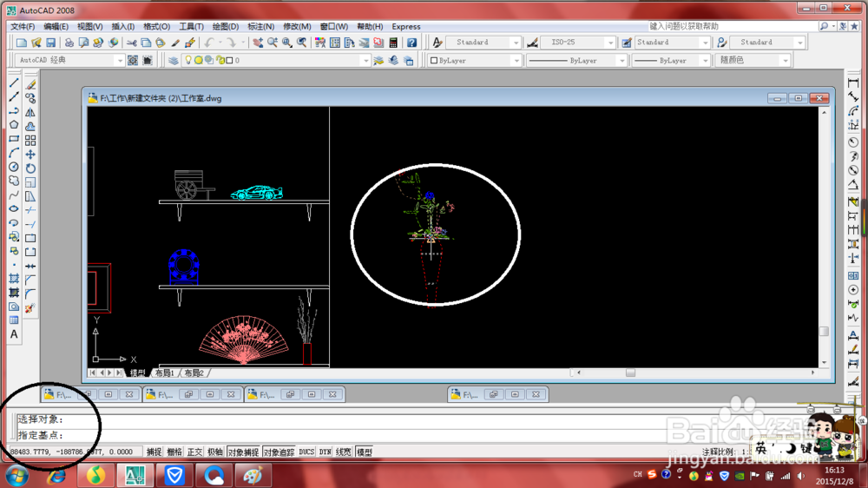Click the drawing's horizontal scrollbar thumb
This screenshot has height=488, width=868.
pyautogui.click(x=630, y=373)
